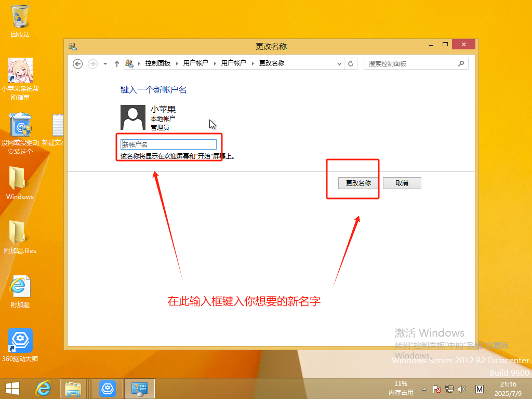Click the network tray icon

pos(449,389)
